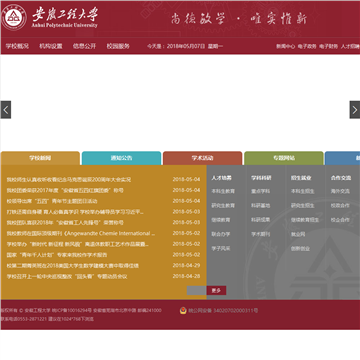
Task: Open news on 2017年度 五四红旗团委 award
Action: coord(65,191)
